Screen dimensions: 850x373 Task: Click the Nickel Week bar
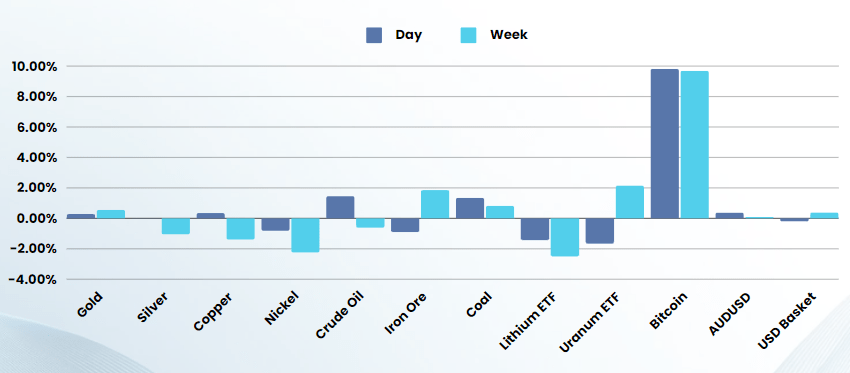(x=305, y=235)
